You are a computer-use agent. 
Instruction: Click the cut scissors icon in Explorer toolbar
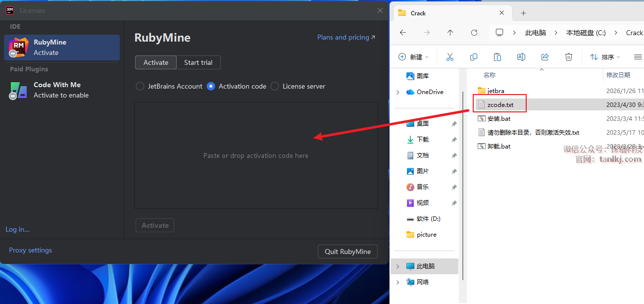point(449,57)
